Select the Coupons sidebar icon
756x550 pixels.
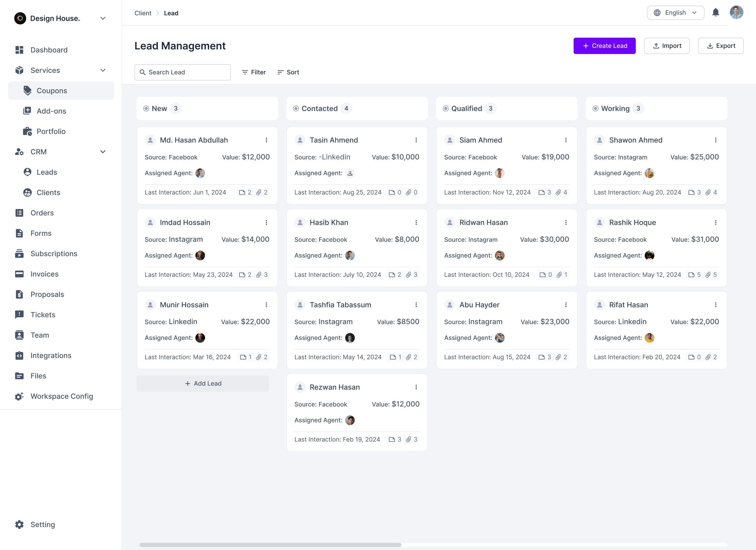coord(27,90)
